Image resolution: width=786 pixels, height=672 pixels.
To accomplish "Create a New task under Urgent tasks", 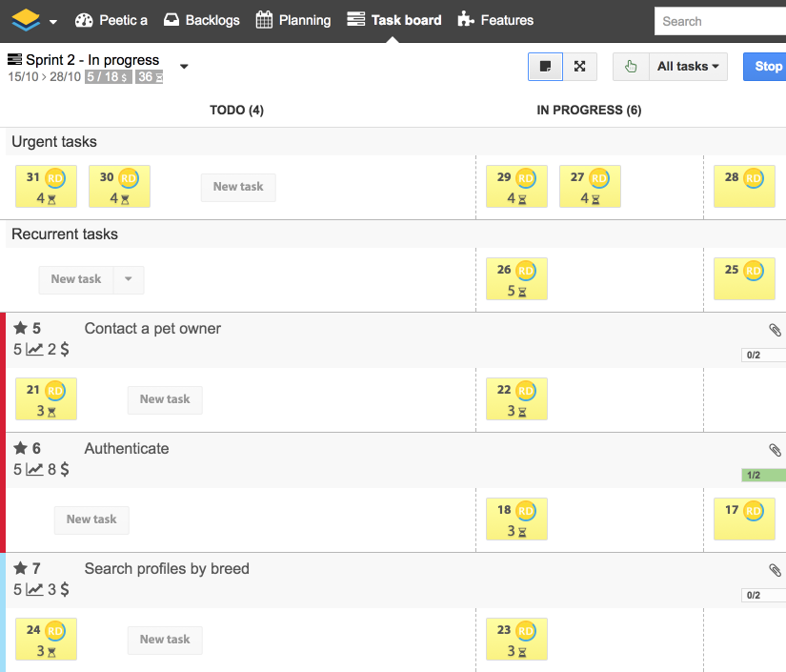I will point(238,187).
